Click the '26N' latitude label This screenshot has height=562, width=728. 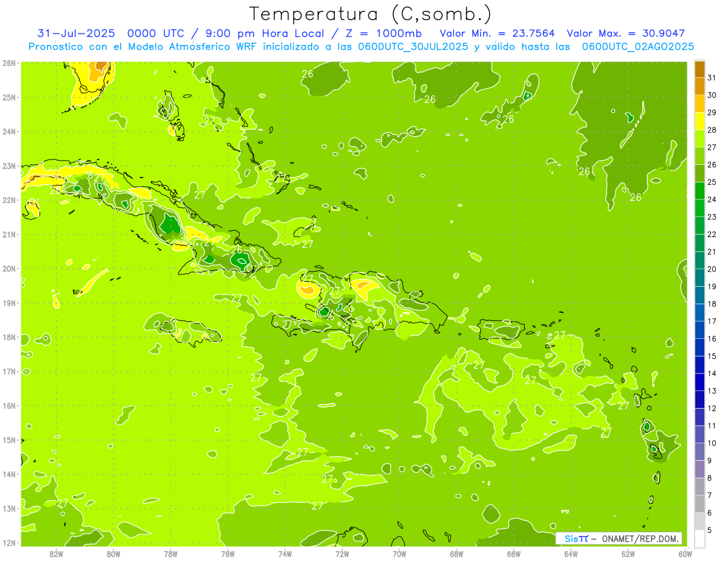(x=9, y=62)
